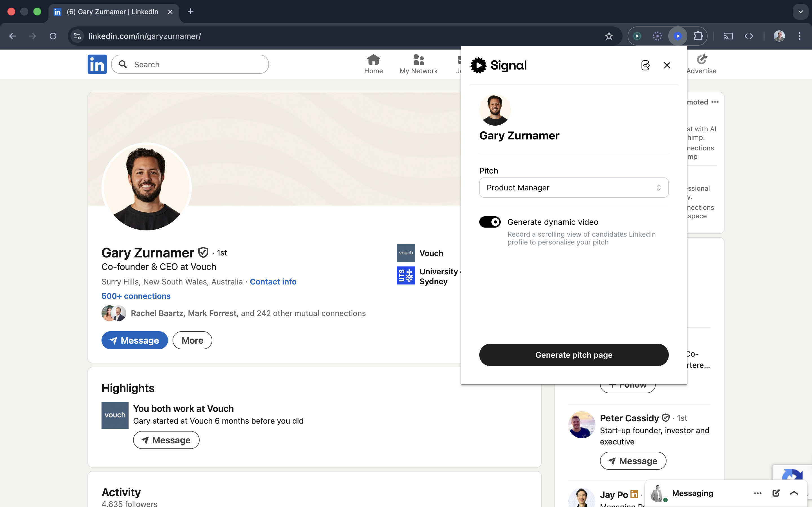Open the Chrome extensions puzzle icon
812x507 pixels.
698,36
